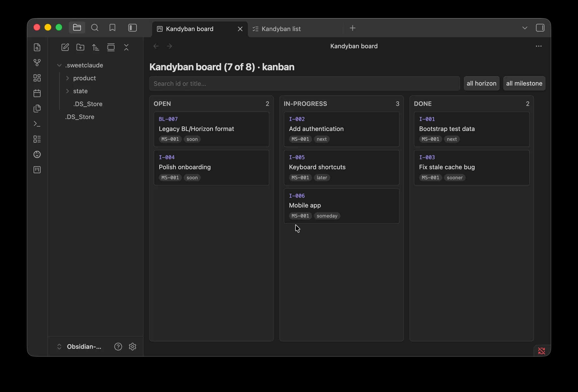This screenshot has height=392, width=578.
Task: Create a new folder
Action: coord(80,47)
